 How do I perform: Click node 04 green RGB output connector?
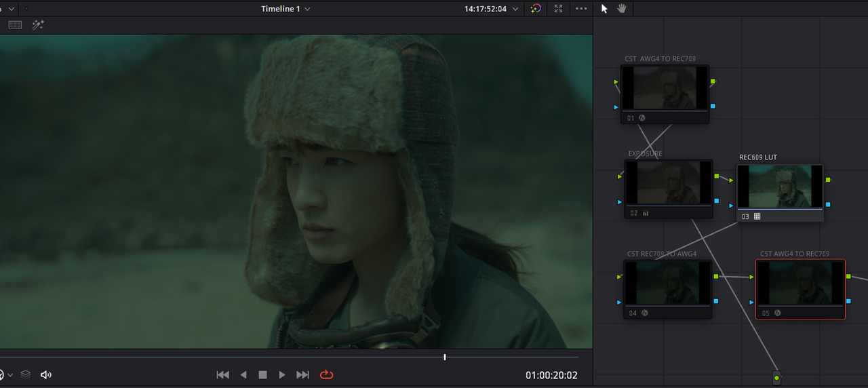click(x=715, y=276)
